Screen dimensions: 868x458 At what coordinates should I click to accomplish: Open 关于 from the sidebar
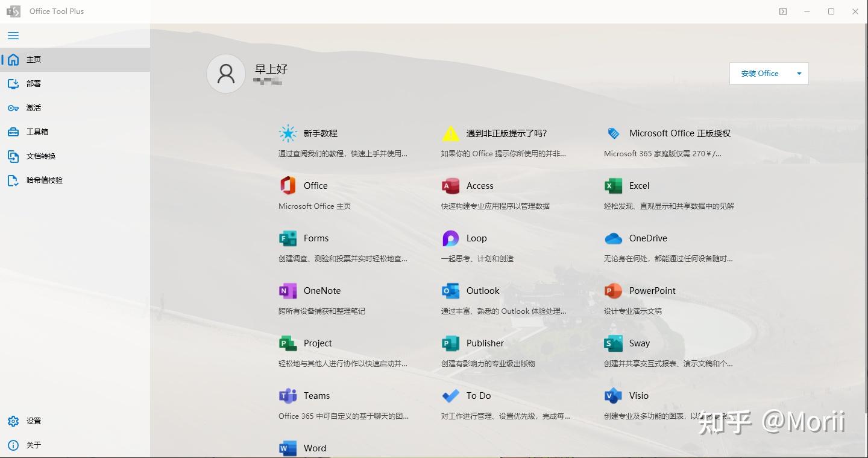coord(75,445)
